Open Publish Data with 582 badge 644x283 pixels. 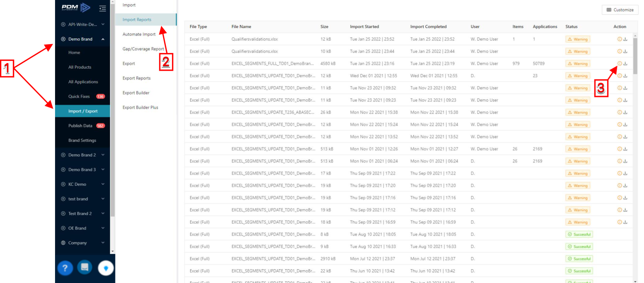coord(82,126)
